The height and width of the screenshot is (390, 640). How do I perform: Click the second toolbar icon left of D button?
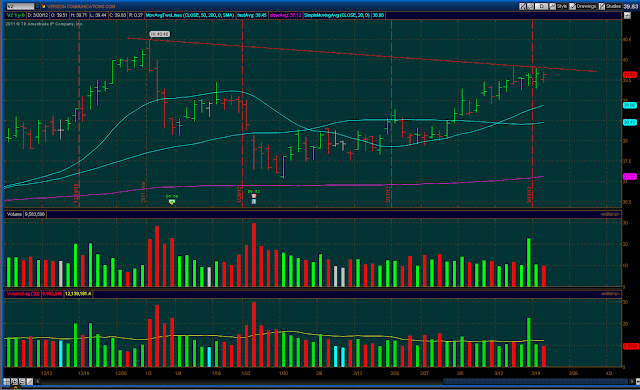pyautogui.click(x=531, y=6)
